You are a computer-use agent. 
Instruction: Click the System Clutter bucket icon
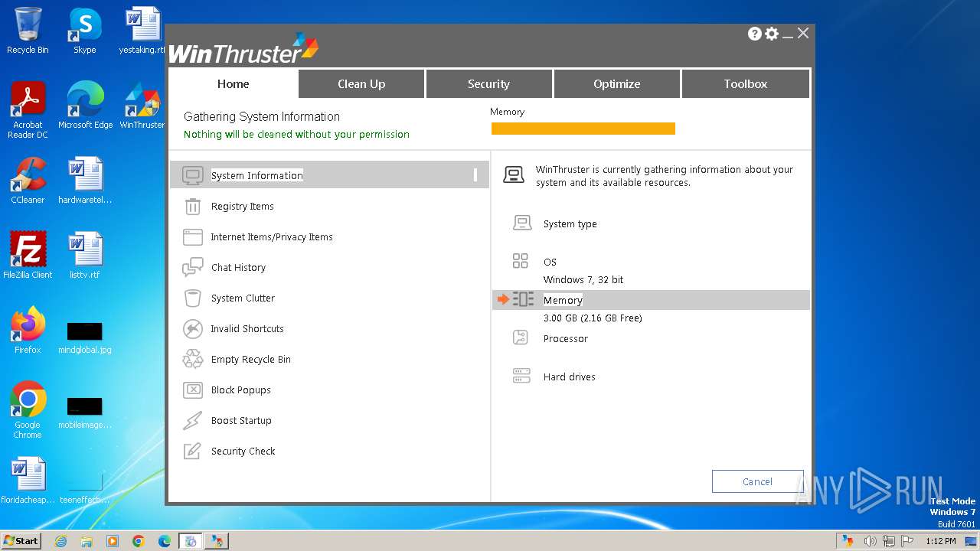point(192,298)
